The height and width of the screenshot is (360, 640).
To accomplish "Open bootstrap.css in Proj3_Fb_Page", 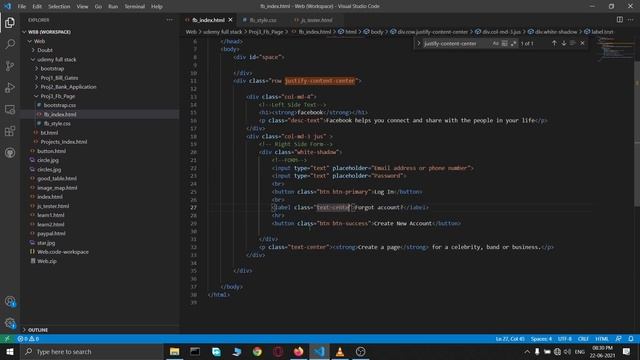I will point(60,105).
